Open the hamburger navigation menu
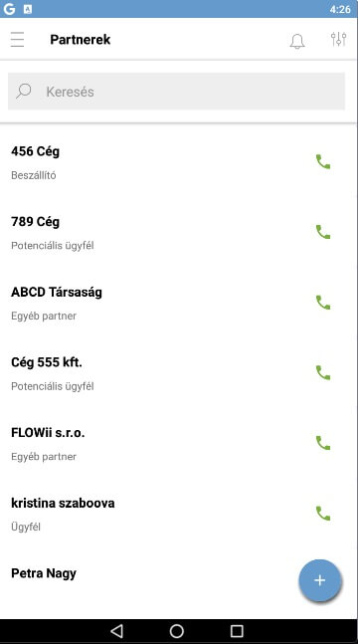 tap(17, 40)
